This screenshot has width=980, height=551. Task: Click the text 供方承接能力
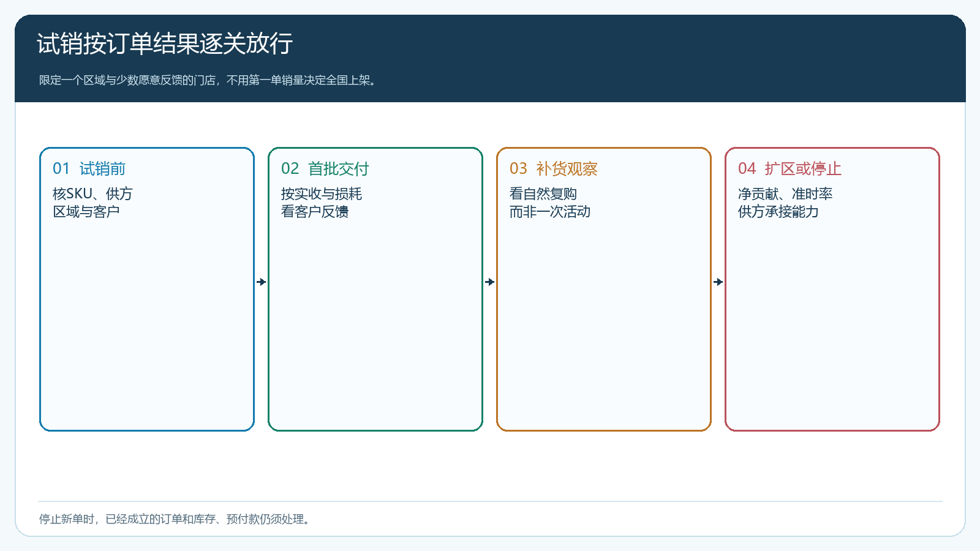(778, 212)
